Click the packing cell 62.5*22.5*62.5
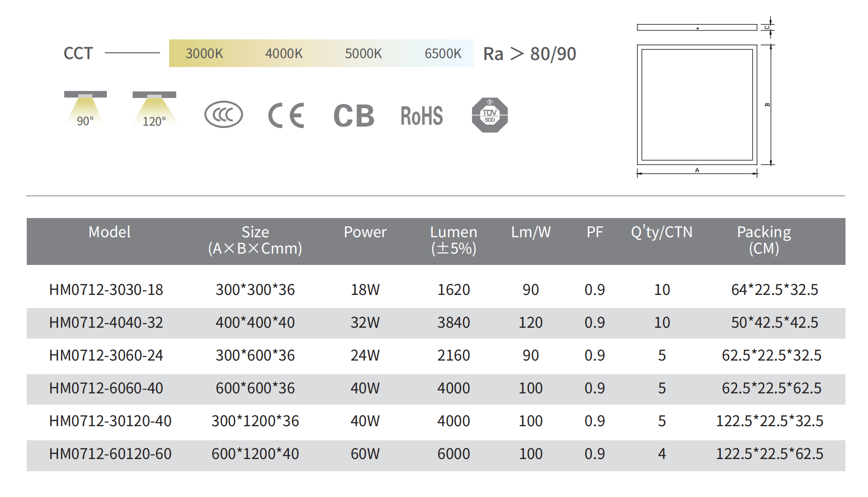The image size is (868, 497). (x=771, y=388)
